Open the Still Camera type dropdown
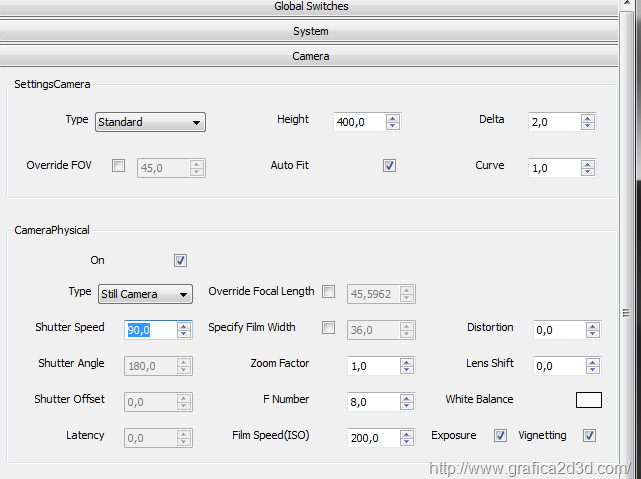This screenshot has height=479, width=641. (x=145, y=294)
